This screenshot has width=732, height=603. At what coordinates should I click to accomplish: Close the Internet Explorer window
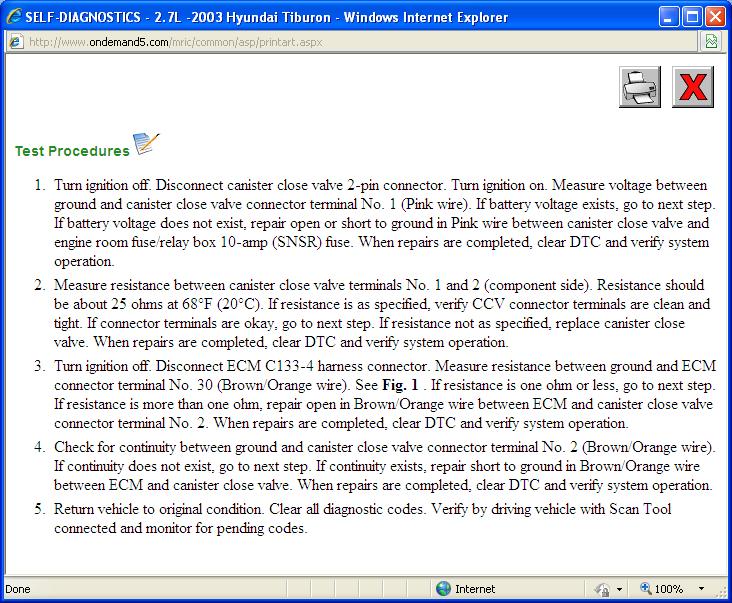click(x=716, y=18)
